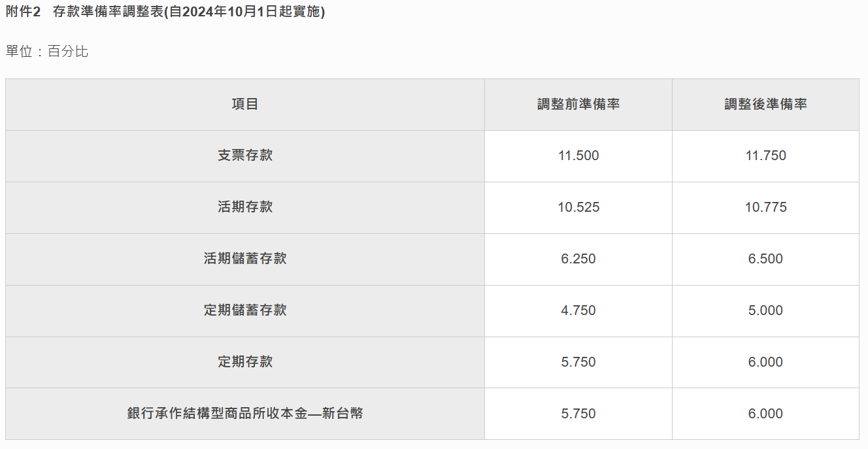Select the 4.750 value cell
This screenshot has width=868, height=449.
[578, 310]
